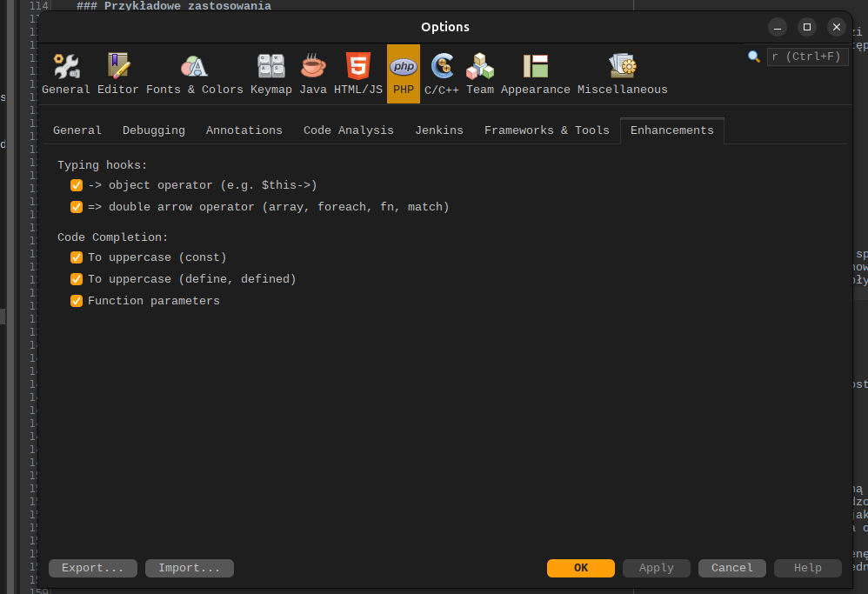Open the General options category
Screen dimensions: 868x594
pyautogui.click(x=66, y=74)
